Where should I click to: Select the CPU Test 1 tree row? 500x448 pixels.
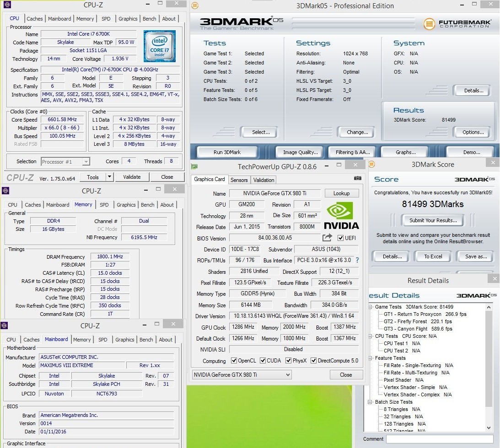click(x=402, y=343)
